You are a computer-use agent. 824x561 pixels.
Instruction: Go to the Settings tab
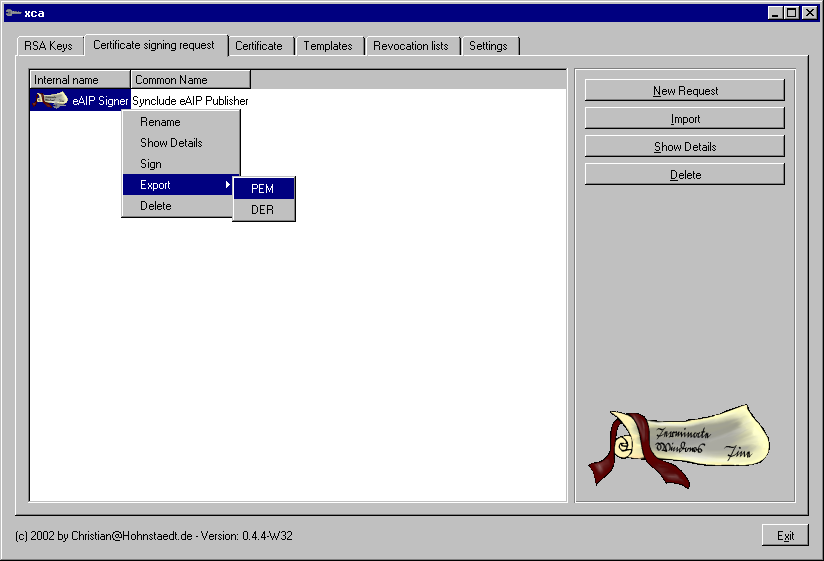coord(488,46)
